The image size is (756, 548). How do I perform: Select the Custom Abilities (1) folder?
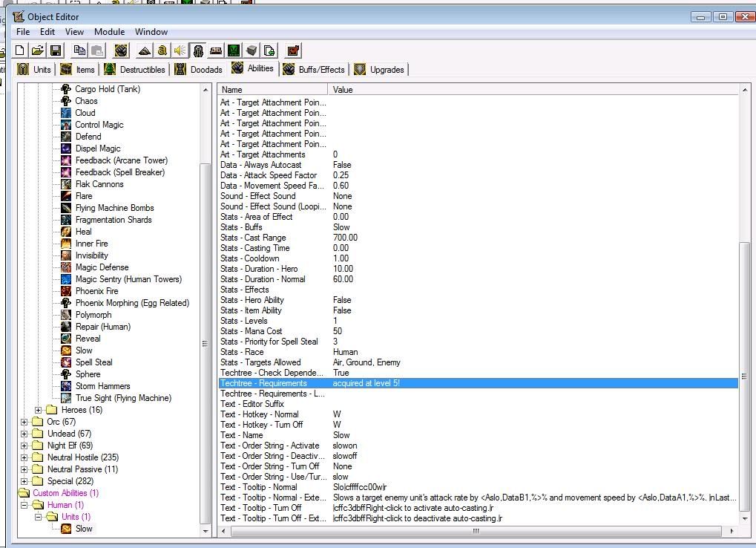tap(65, 493)
